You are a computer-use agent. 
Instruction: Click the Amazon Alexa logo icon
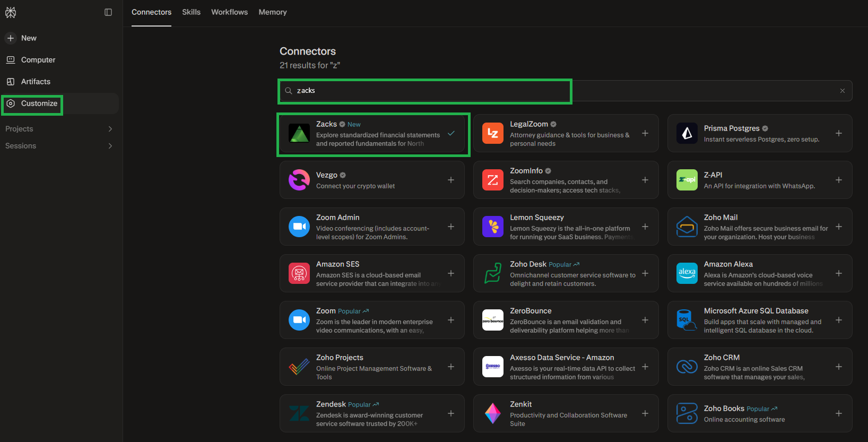[x=687, y=273]
